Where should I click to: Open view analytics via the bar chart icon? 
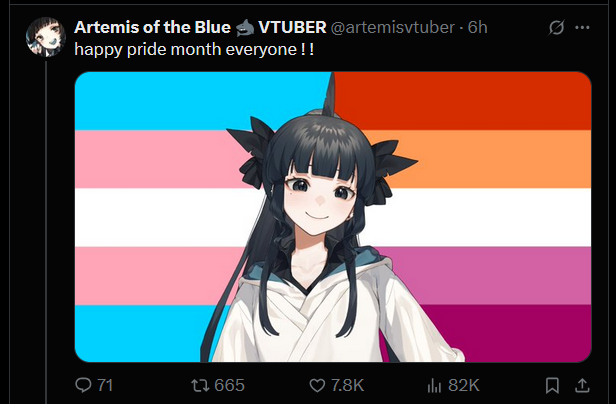pos(434,386)
